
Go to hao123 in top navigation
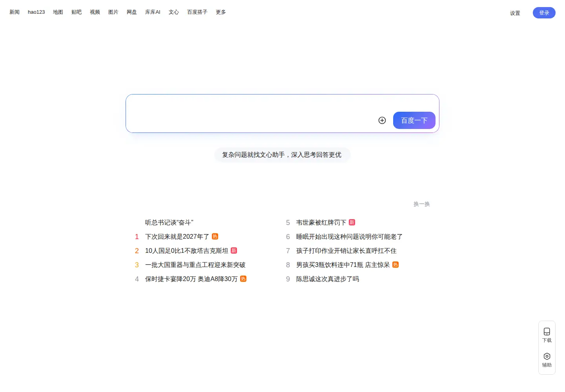click(36, 12)
